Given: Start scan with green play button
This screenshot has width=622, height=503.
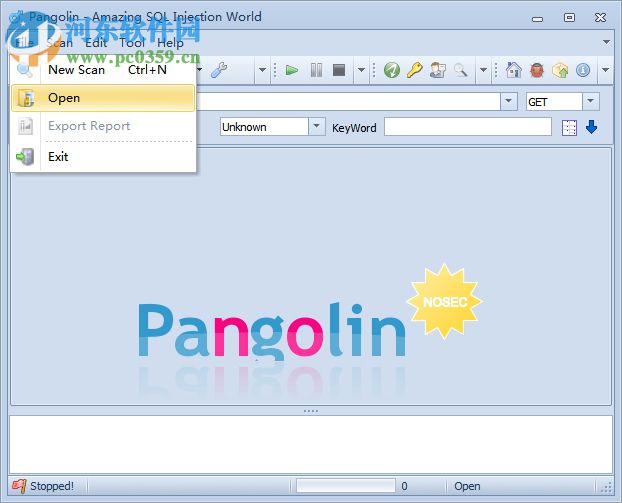Looking at the screenshot, I should click(x=292, y=71).
